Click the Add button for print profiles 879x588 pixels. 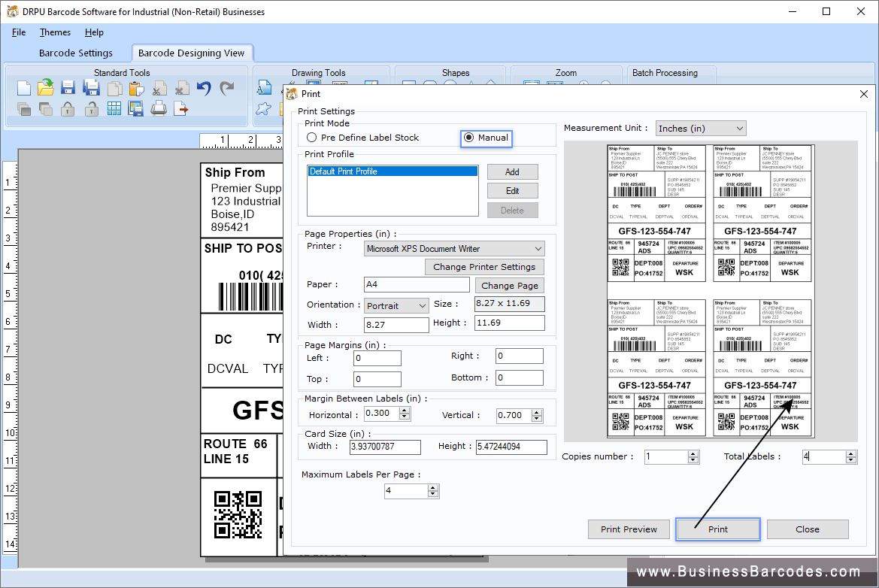[512, 171]
